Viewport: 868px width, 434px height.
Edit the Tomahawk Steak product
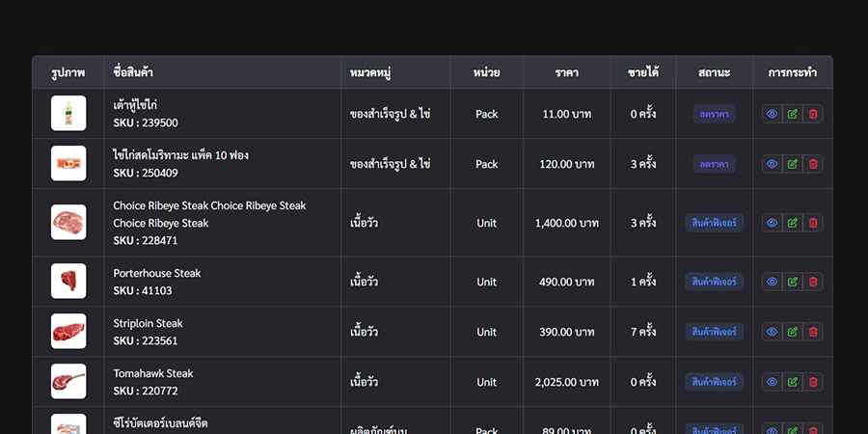[x=793, y=382]
